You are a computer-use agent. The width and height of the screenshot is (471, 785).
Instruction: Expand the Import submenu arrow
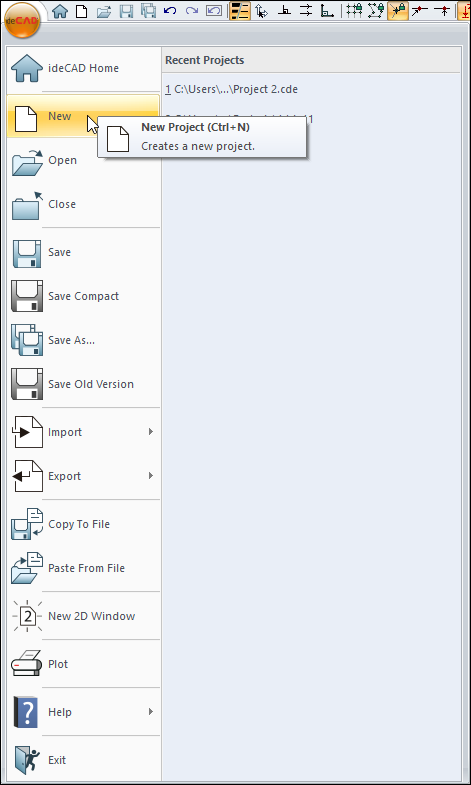coord(151,432)
